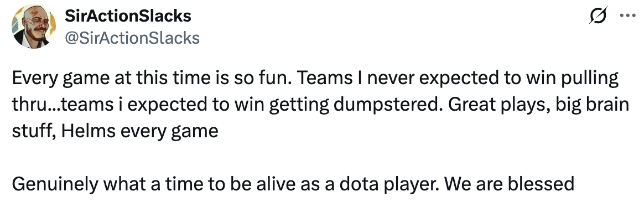Open the three-dot more options menu
The image size is (644, 207).
coord(627,16)
